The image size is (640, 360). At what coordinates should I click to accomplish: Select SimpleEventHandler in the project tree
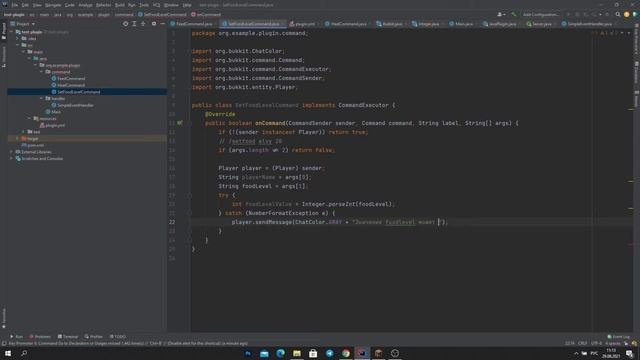tap(76, 105)
